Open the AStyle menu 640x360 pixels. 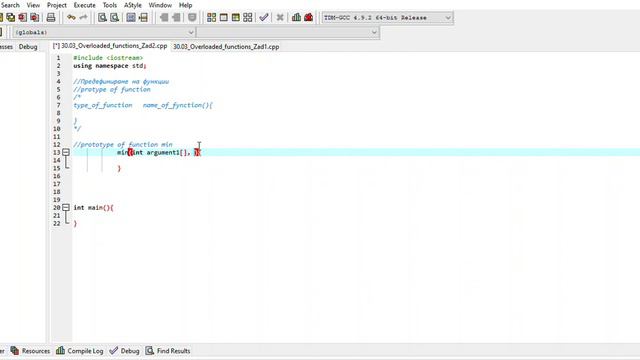pos(133,5)
